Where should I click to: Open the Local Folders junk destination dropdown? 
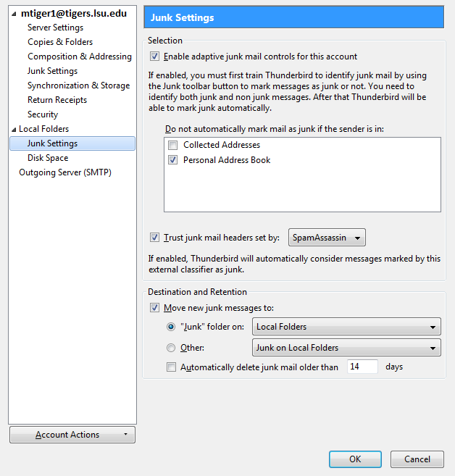346,327
